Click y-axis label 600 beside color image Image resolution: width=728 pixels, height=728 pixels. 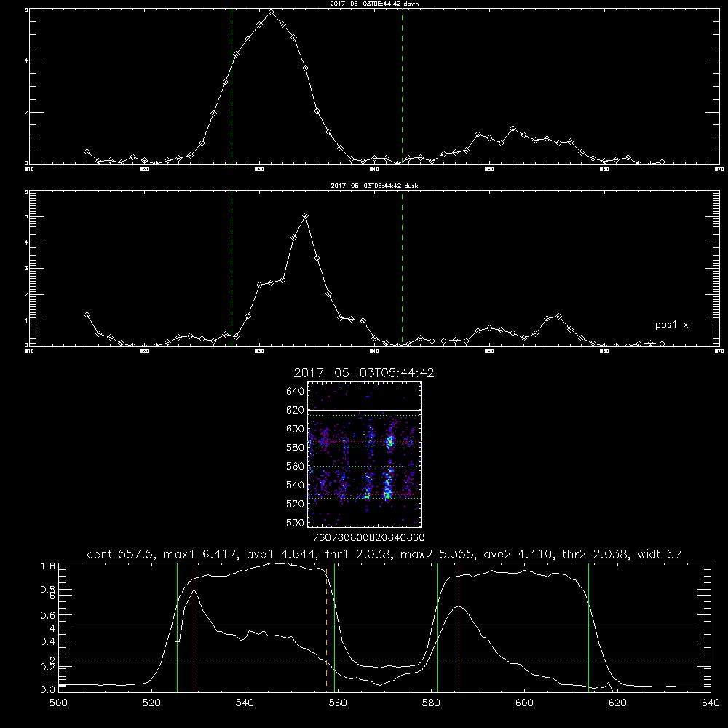296,429
